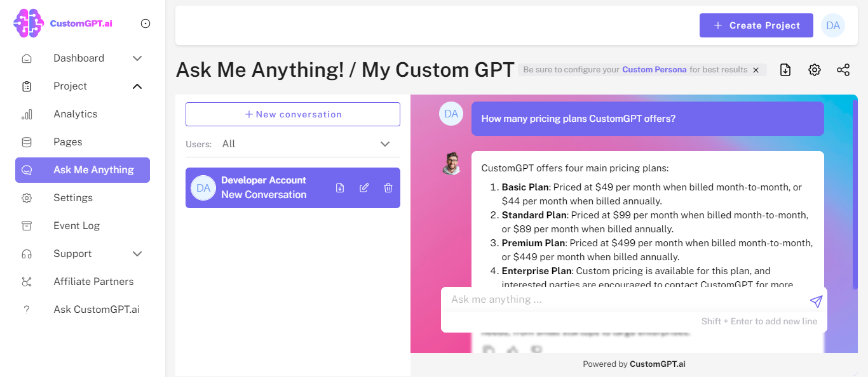
Task: Start a New conversation
Action: click(292, 114)
